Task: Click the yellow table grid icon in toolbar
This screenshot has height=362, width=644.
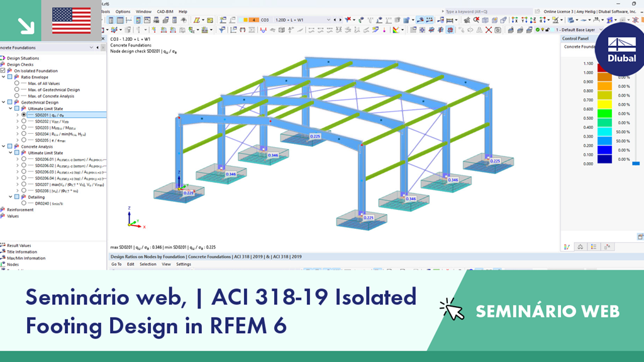Action: click(210, 19)
